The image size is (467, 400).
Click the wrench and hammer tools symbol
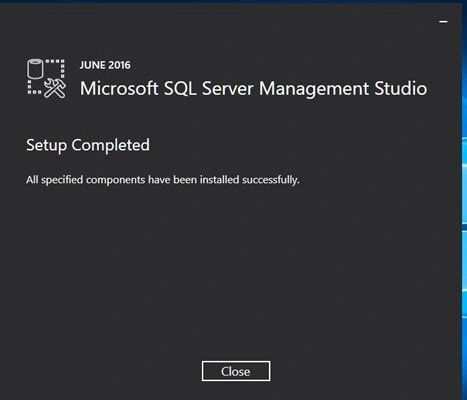pos(55,89)
